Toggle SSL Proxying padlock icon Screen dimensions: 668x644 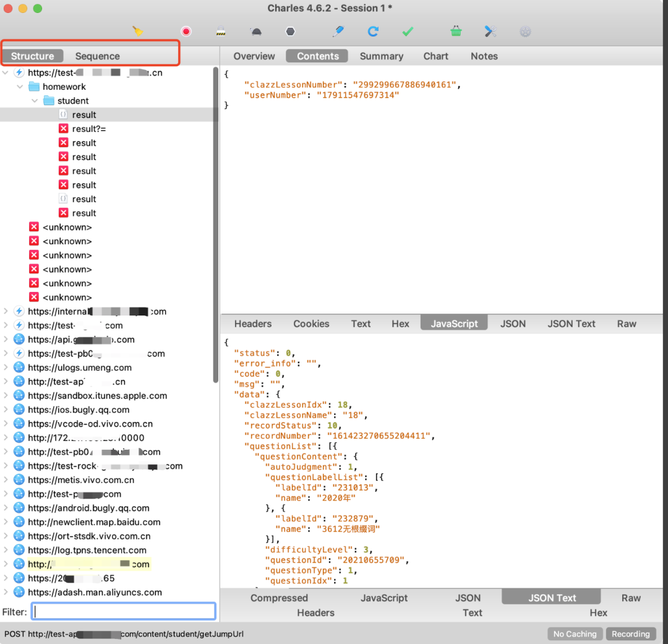click(x=221, y=31)
